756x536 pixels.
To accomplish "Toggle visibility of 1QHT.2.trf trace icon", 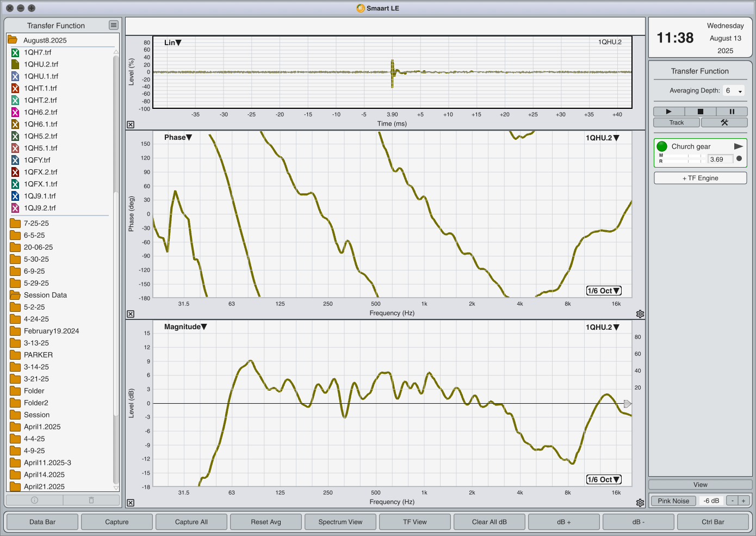I will (x=15, y=100).
